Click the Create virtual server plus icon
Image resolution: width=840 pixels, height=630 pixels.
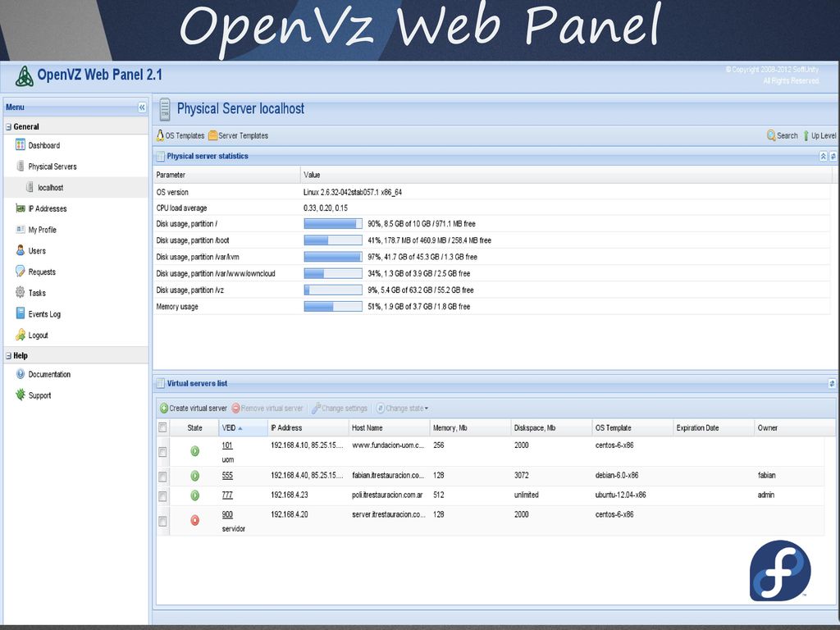coord(164,409)
